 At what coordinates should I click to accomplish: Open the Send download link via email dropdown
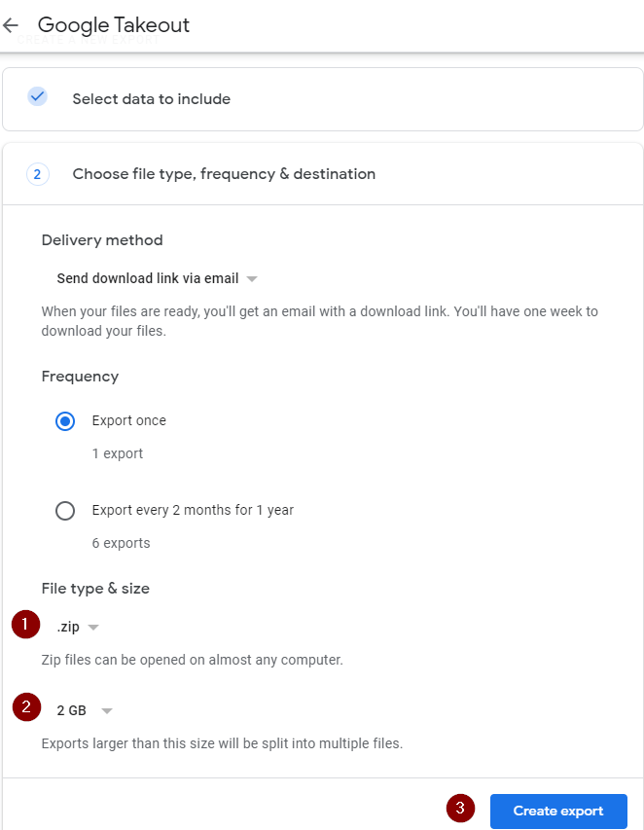(157, 278)
